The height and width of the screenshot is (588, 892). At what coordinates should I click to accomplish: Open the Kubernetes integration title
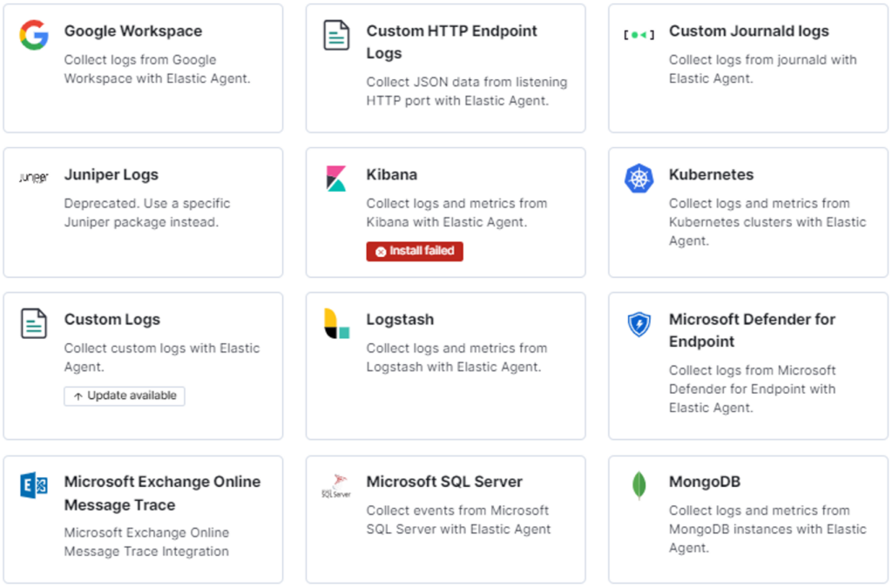[x=711, y=174]
